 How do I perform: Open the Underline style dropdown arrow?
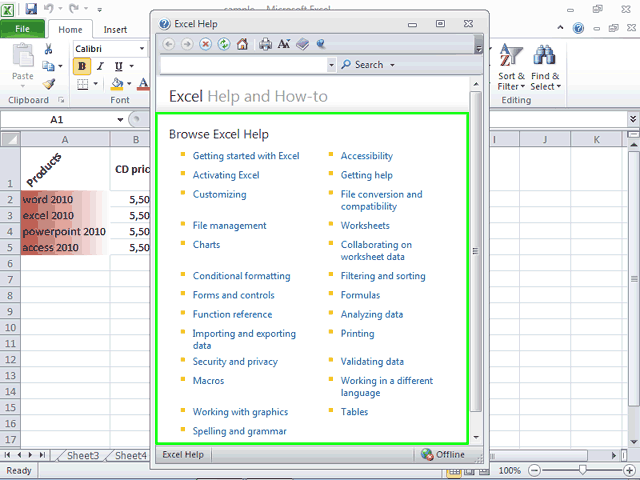point(131,66)
